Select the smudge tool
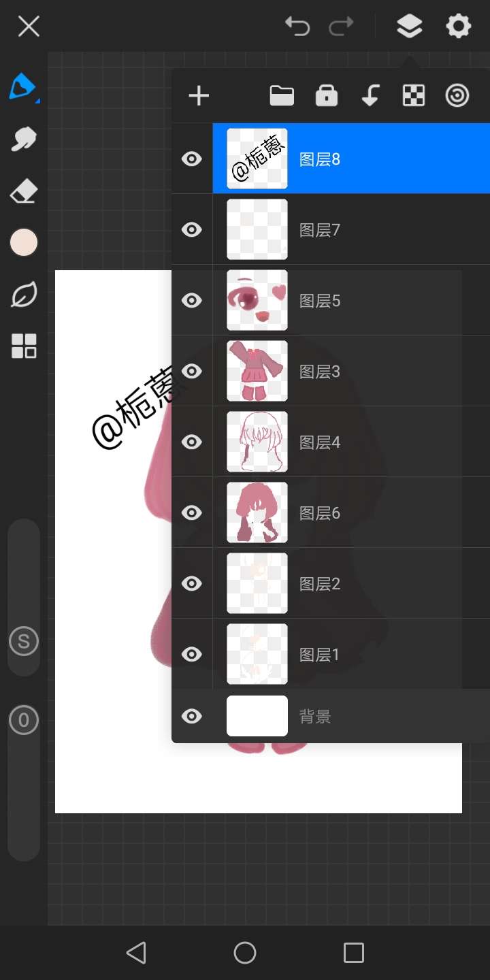490x980 pixels. point(24,139)
